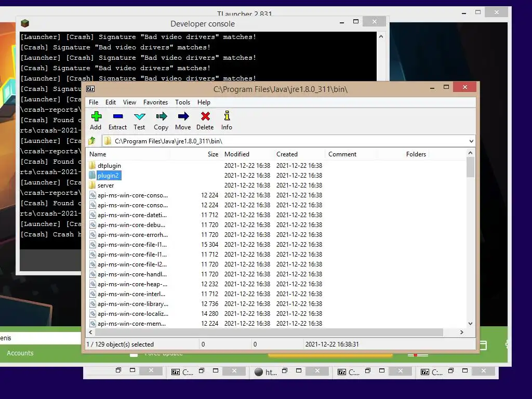Sort by the Size column header
Image resolution: width=532 pixels, height=399 pixels.
click(195, 154)
